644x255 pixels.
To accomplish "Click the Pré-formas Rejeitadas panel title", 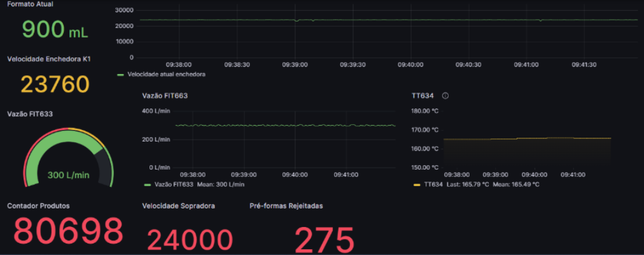I will (286, 206).
